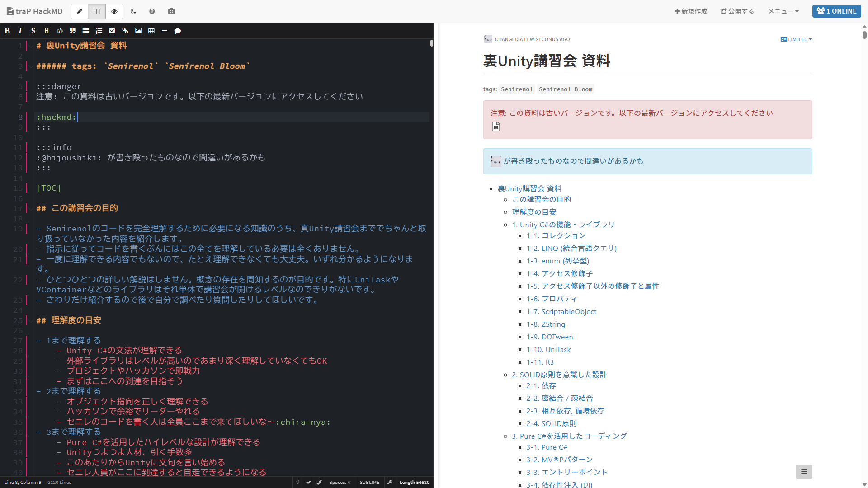Go to 2-4. SOLID原則 section link
The image size is (868, 488).
(x=552, y=423)
